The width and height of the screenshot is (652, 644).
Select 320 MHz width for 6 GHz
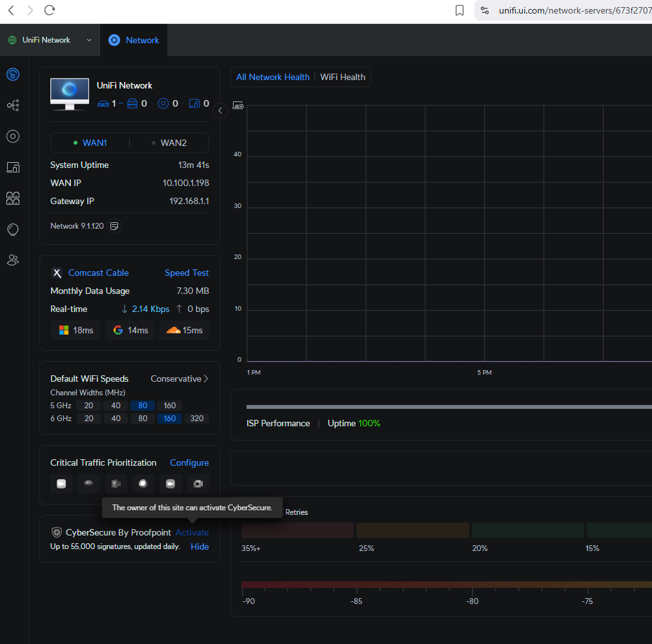click(197, 419)
